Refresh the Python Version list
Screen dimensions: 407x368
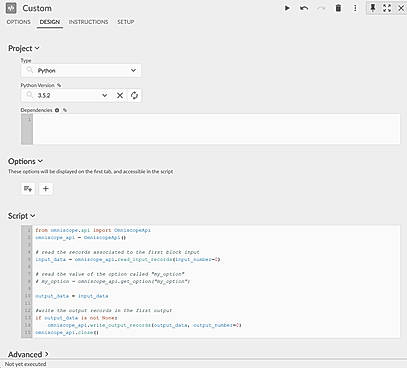(x=134, y=95)
